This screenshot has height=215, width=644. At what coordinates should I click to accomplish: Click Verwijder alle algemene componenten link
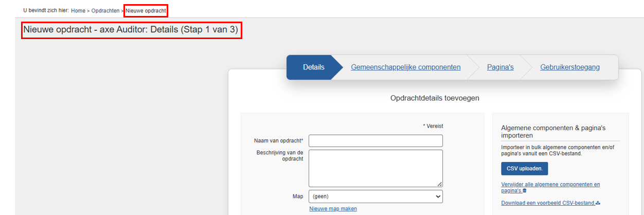point(550,185)
